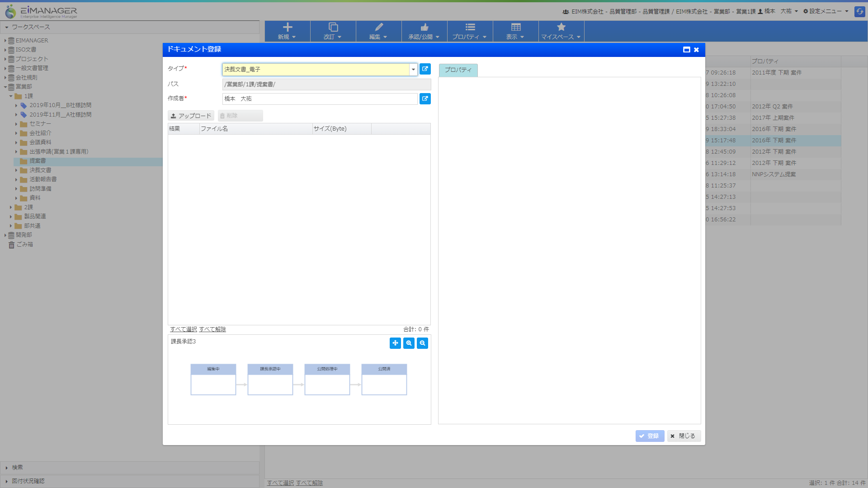Open the プロパティ toolbar menu
The image size is (868, 488).
tap(470, 31)
